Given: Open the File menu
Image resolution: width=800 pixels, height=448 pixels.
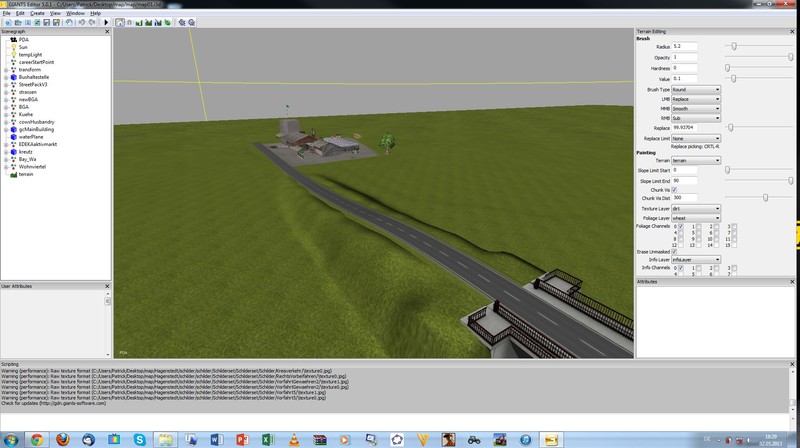Looking at the screenshot, I should pyautogui.click(x=7, y=13).
